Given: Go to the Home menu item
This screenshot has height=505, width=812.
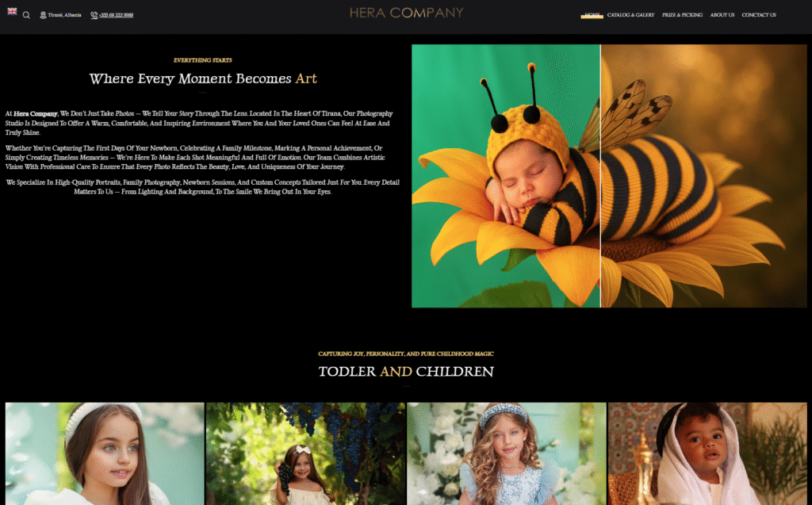Looking at the screenshot, I should (592, 15).
